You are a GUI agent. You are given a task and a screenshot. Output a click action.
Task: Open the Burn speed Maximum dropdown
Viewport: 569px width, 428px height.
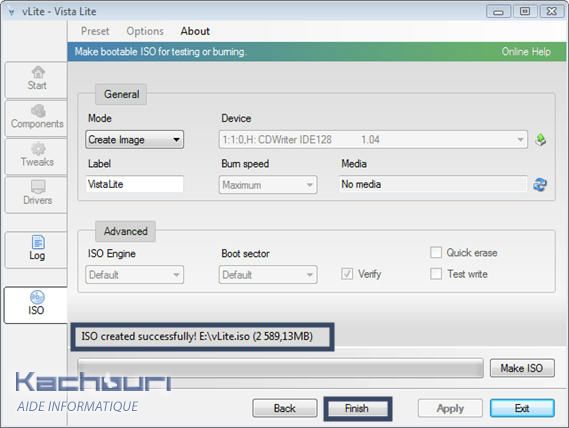(268, 185)
